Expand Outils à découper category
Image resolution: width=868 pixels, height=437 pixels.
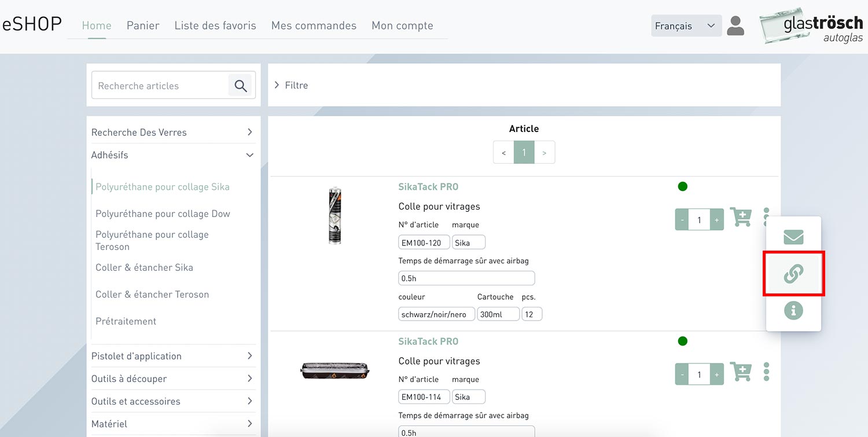(172, 379)
